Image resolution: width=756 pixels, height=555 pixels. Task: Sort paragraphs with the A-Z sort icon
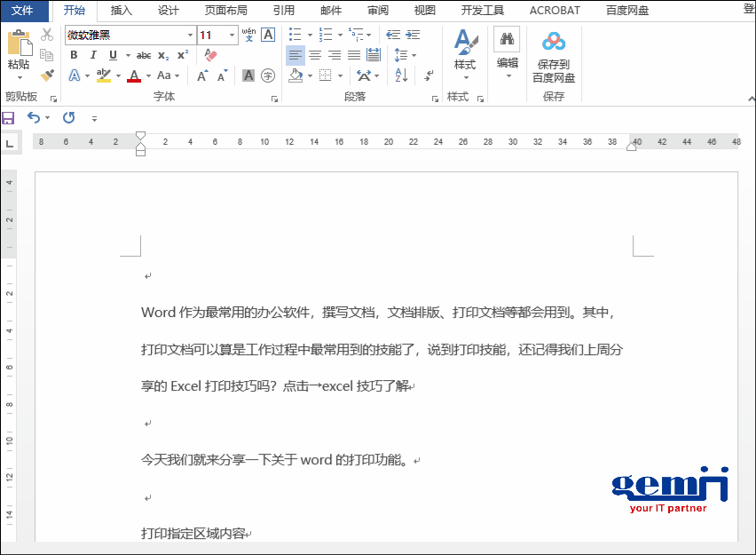click(x=400, y=75)
